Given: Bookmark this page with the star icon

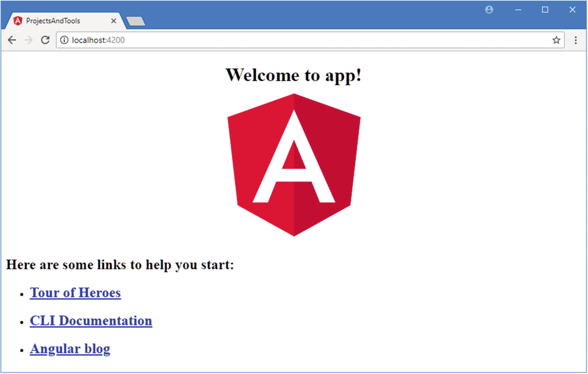Looking at the screenshot, I should [x=556, y=40].
